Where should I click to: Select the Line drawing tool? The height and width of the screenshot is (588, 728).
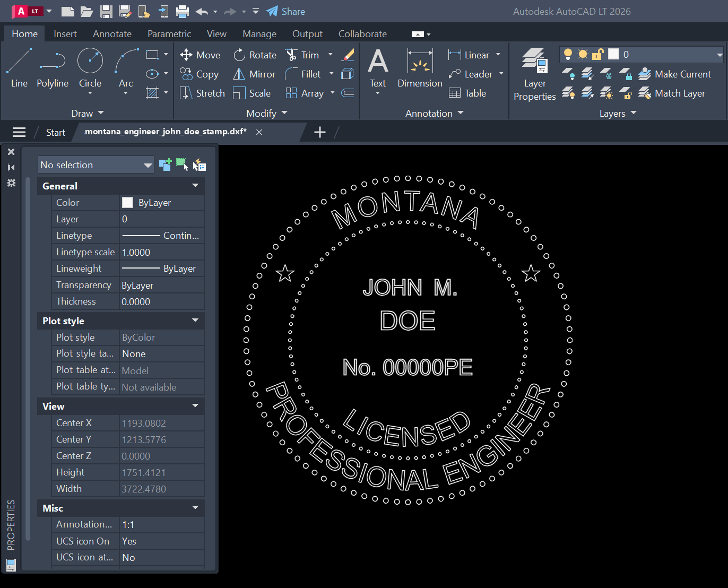(19, 67)
